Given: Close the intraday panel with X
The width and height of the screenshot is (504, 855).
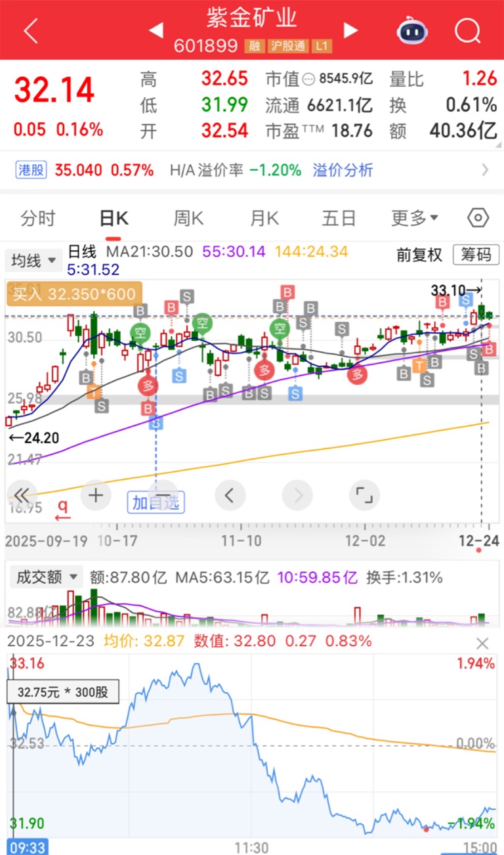Looking at the screenshot, I should coord(482,644).
